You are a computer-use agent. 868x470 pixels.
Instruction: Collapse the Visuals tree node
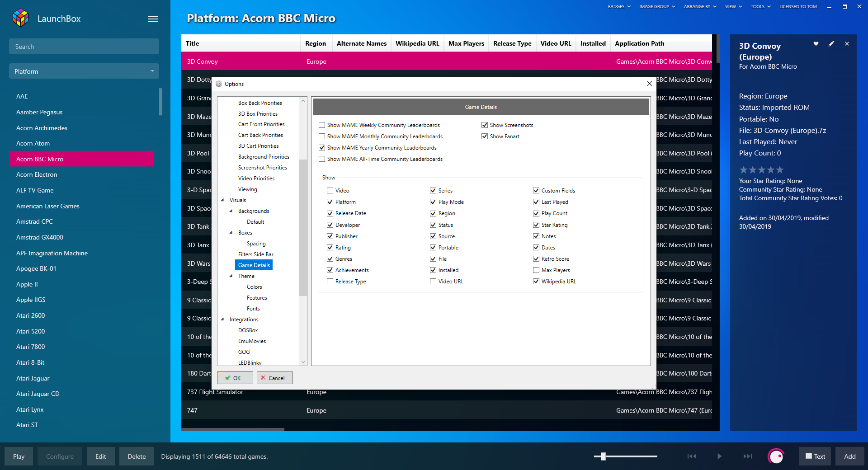[222, 200]
